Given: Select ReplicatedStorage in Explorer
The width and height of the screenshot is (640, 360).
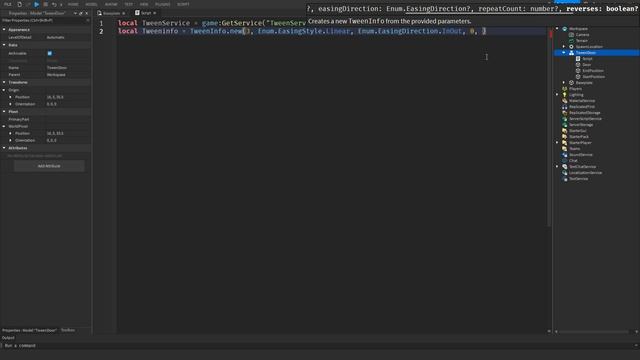Looking at the screenshot, I should pyautogui.click(x=584, y=113).
